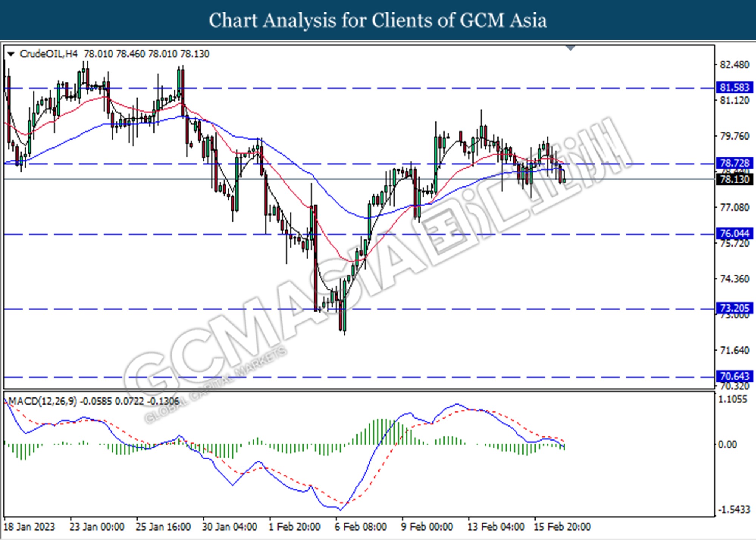Click the MACD scale value 1.1055
756x540 pixels.
coord(733,399)
